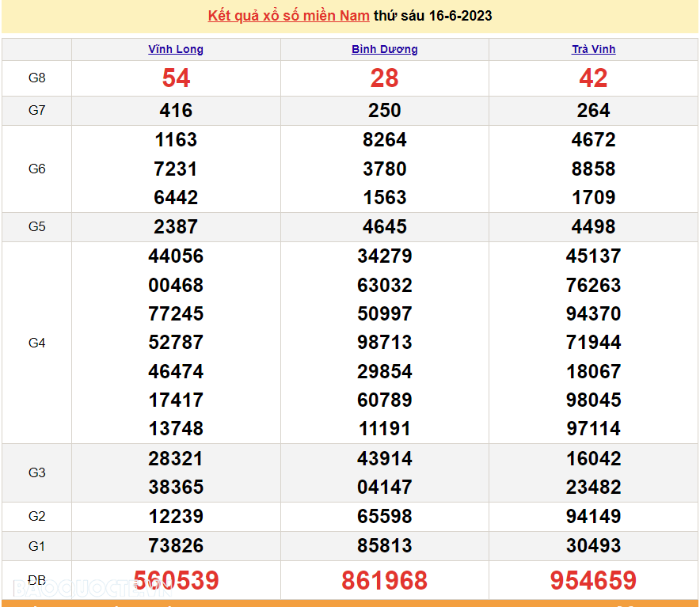Open the 'Kết quả xổ số miền Nam' link
The height and width of the screenshot is (607, 700).
point(288,16)
